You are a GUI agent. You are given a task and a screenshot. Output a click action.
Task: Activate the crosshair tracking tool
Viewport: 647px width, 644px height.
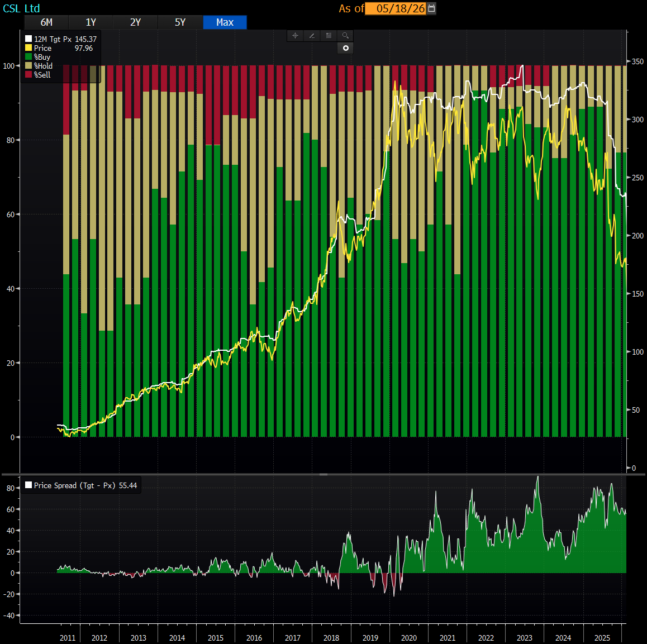(x=296, y=36)
